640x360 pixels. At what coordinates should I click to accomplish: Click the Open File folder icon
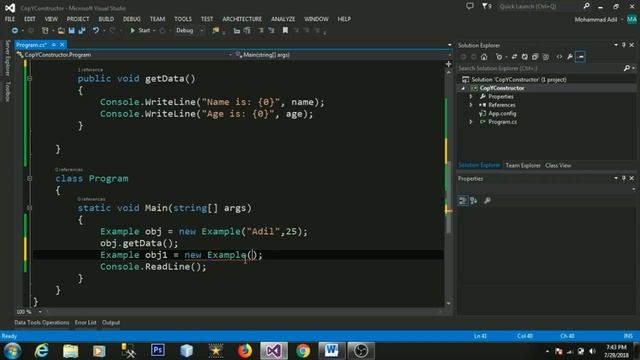(x=61, y=31)
